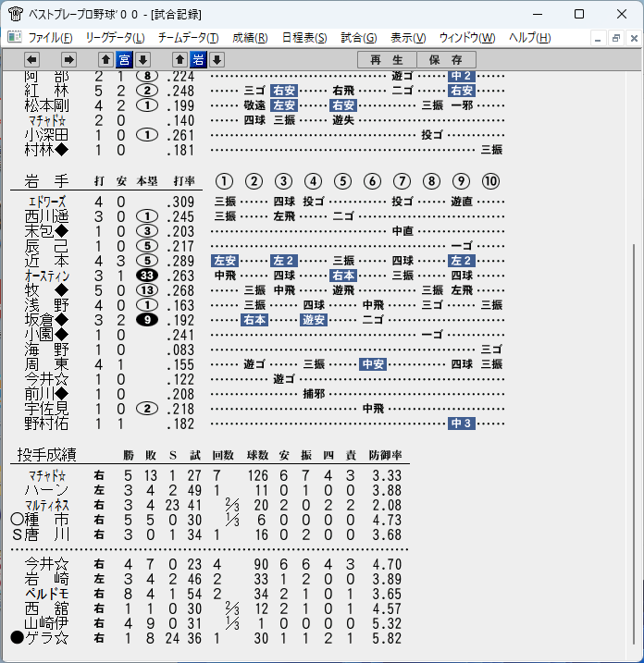Open the ファイル(F) menu
Image resolution: width=644 pixels, height=663 pixels.
[x=50, y=38]
